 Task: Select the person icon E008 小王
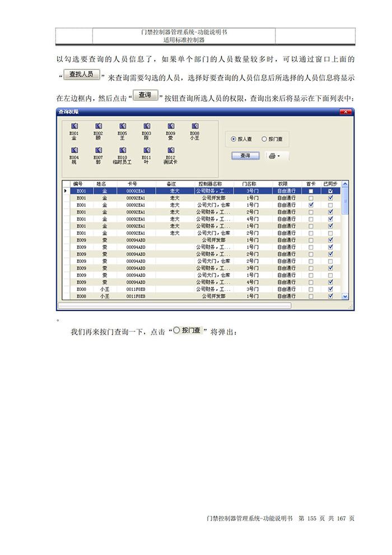[x=195, y=131]
